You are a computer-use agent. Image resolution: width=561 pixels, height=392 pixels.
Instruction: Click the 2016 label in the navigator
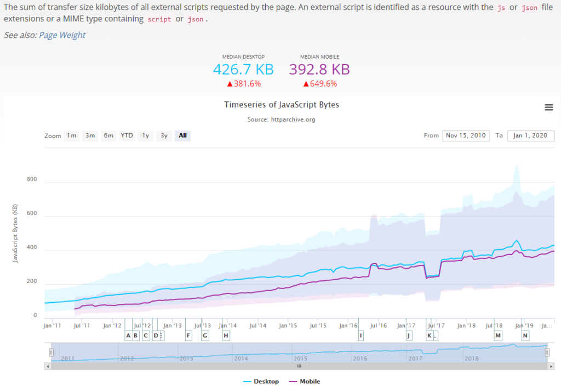point(360,359)
